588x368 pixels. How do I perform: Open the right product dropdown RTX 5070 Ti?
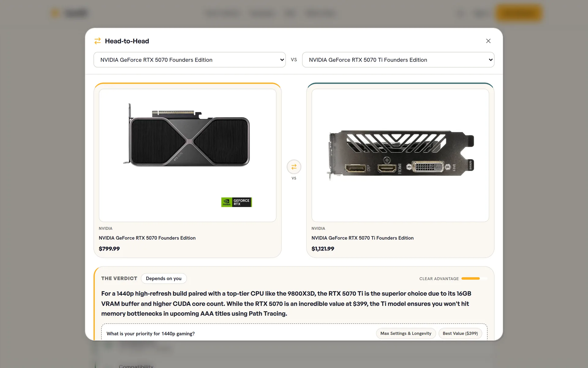398,60
